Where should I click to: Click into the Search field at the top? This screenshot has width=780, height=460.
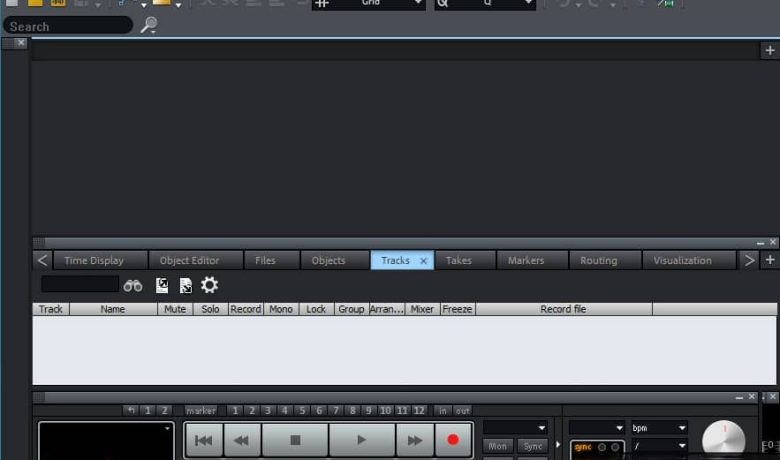(68, 26)
